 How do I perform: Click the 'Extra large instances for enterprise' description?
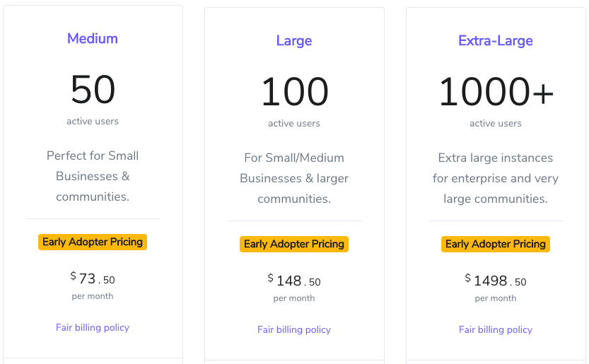point(496,178)
